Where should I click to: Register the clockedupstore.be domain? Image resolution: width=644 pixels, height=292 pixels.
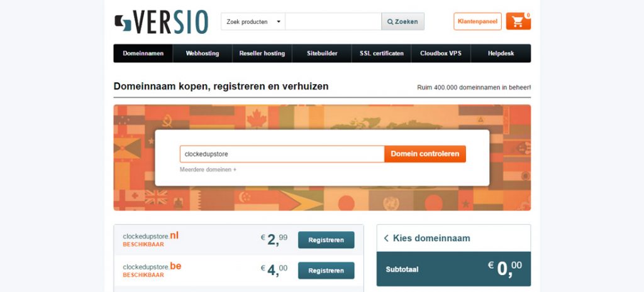326,271
